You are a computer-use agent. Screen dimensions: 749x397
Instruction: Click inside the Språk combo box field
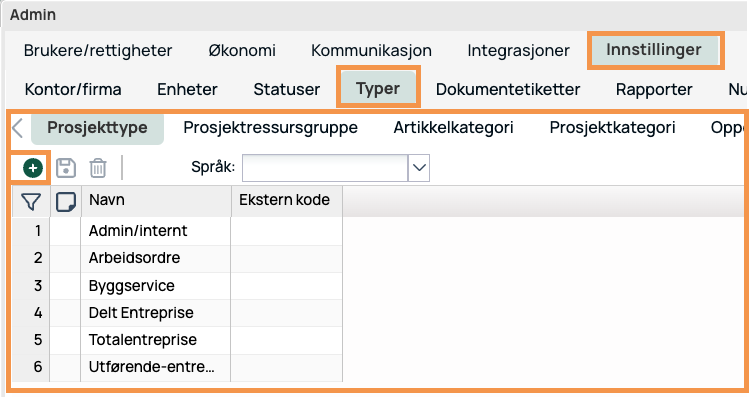(x=325, y=168)
